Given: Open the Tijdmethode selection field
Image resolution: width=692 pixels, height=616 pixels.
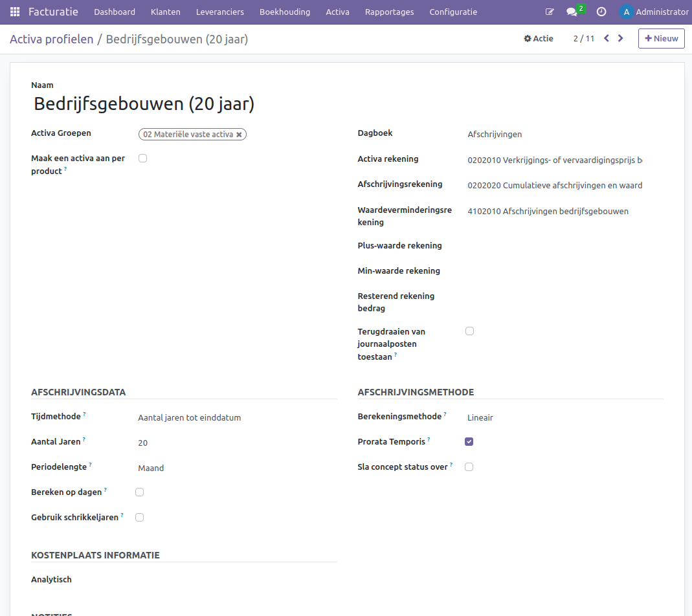Looking at the screenshot, I should pyautogui.click(x=190, y=417).
